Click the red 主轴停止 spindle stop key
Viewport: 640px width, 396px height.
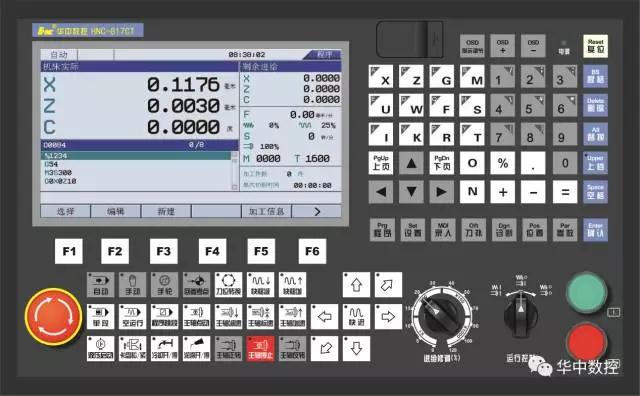pyautogui.click(x=260, y=349)
